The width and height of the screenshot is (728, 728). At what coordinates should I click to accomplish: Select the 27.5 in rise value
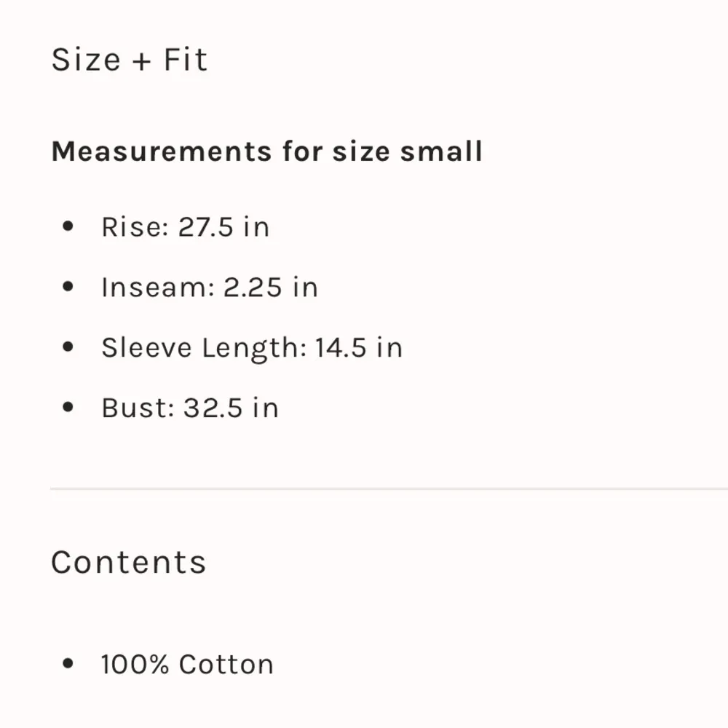(x=224, y=227)
